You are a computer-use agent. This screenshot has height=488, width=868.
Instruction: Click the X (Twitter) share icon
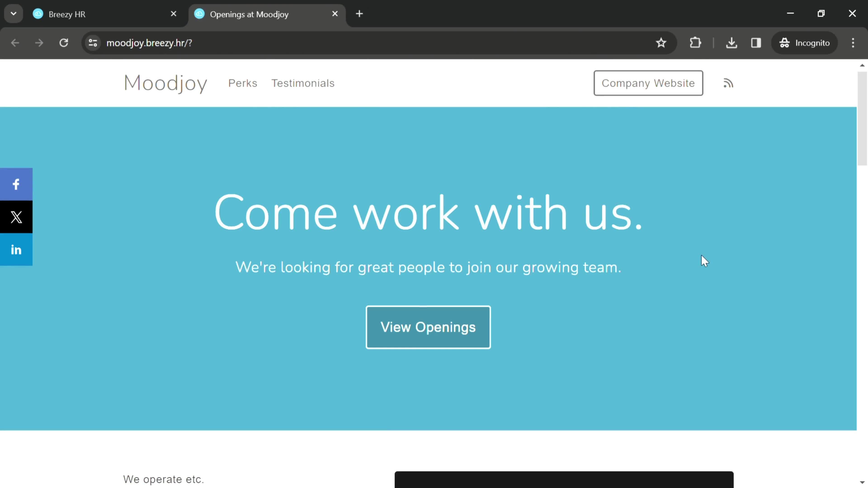pos(16,217)
